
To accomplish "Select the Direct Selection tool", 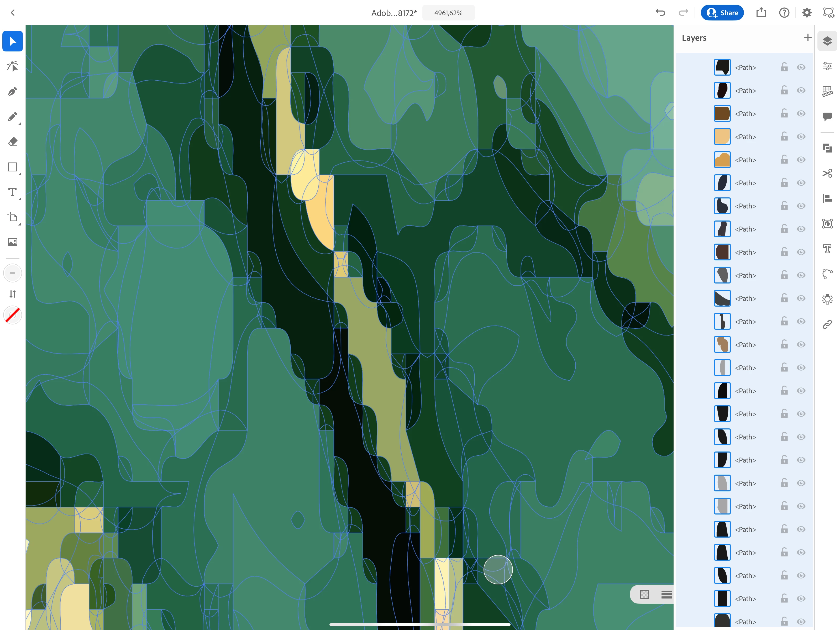I will pyautogui.click(x=13, y=66).
